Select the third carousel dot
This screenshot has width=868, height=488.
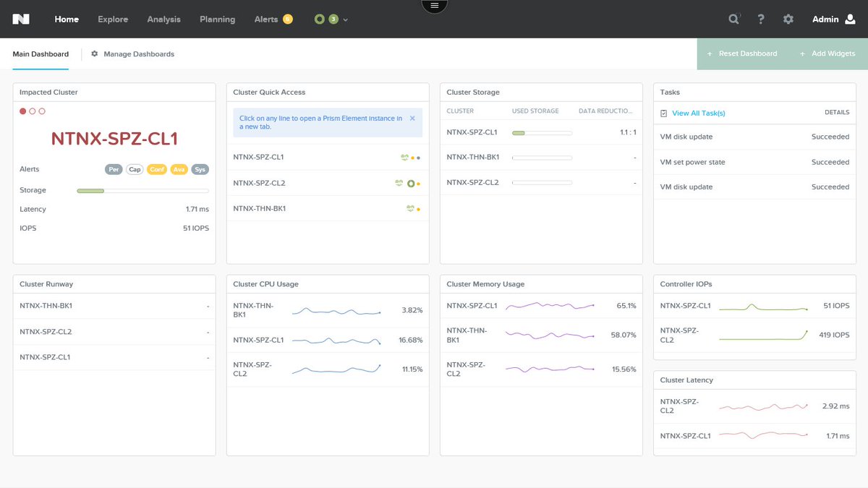tap(42, 111)
